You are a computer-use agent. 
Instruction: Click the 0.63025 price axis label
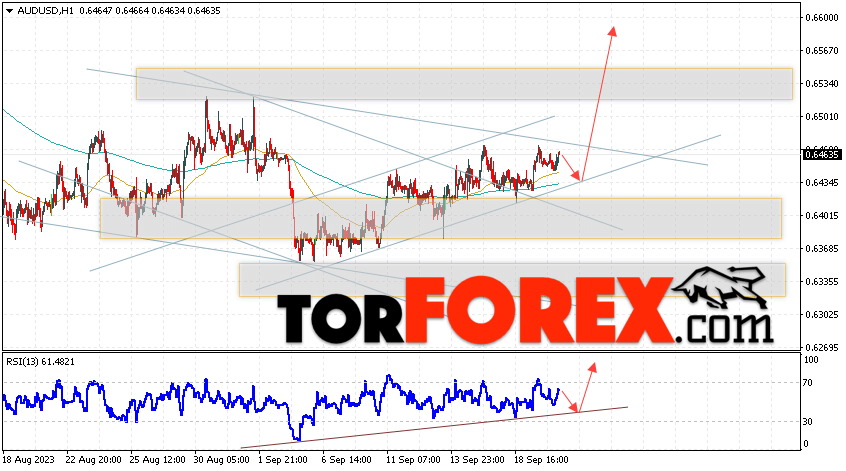click(822, 315)
